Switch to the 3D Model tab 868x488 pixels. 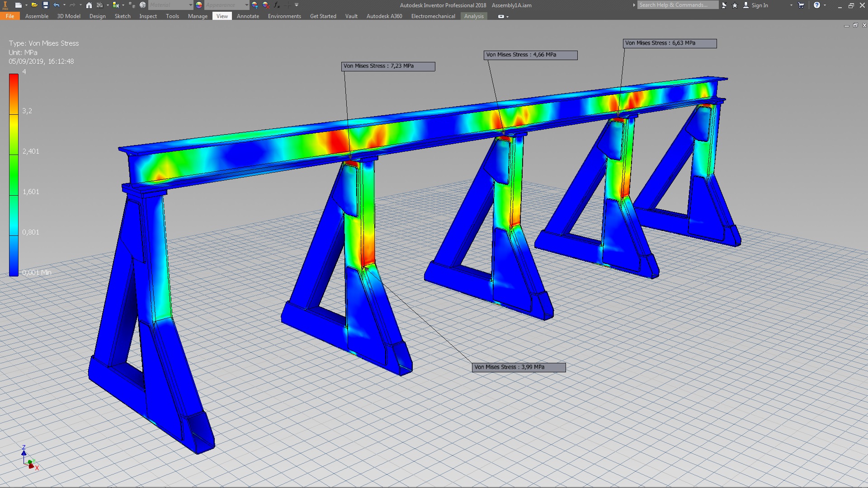click(x=69, y=16)
